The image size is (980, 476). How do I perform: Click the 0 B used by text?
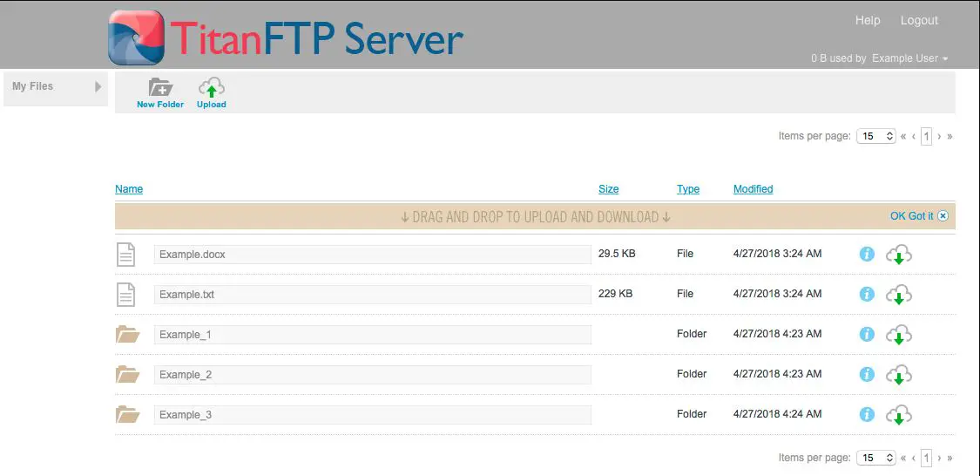pyautogui.click(x=838, y=58)
